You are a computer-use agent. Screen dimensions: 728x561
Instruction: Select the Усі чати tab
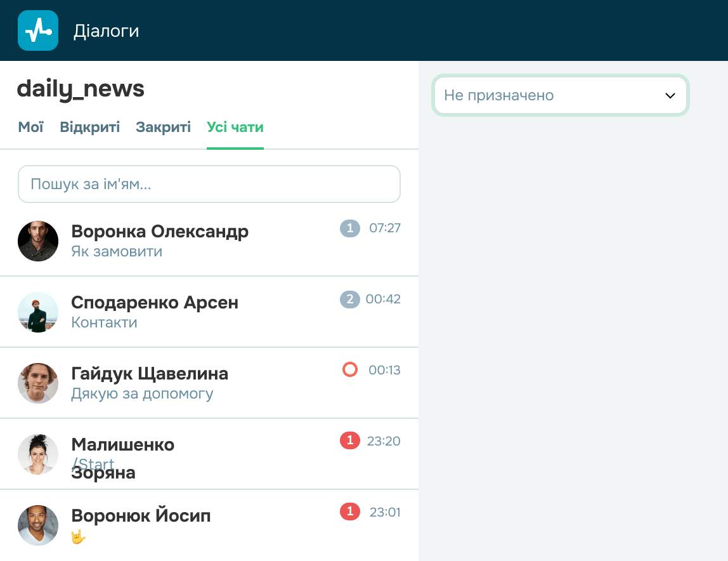click(235, 127)
